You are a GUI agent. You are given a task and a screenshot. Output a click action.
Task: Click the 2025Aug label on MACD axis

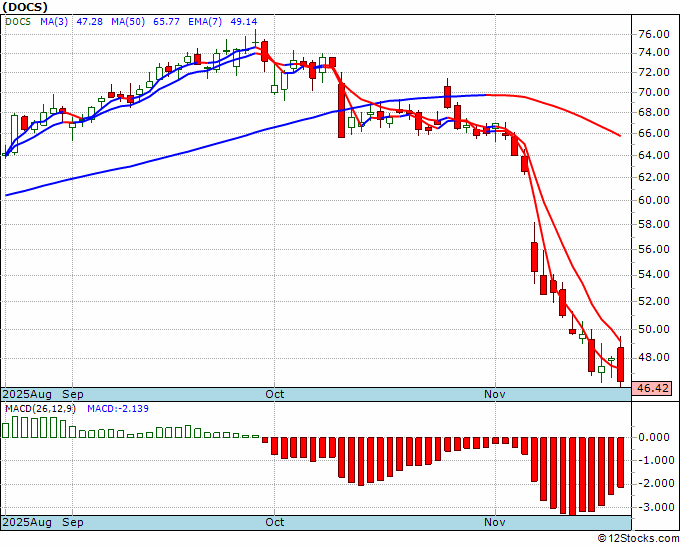pos(27,522)
